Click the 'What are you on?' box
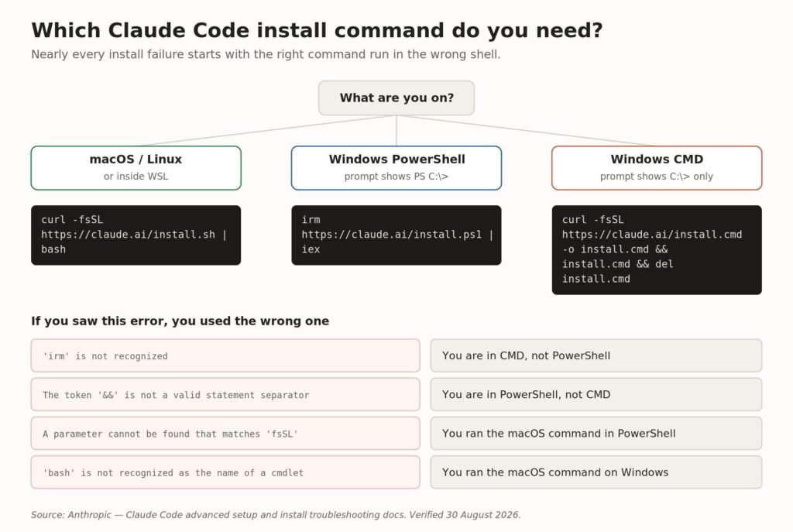793x532 pixels. [x=396, y=98]
